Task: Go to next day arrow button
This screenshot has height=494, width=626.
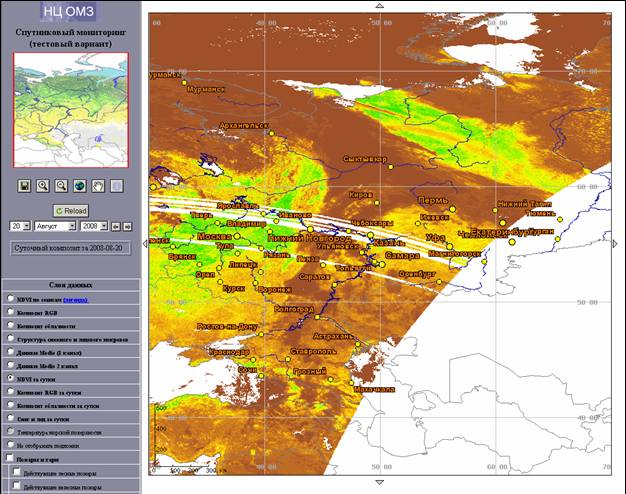Action: 127,227
